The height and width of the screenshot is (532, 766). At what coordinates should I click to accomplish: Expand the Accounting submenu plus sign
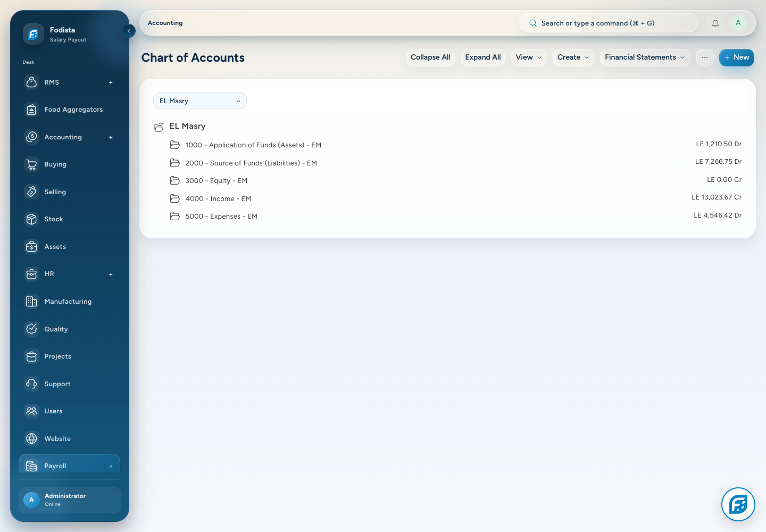pyautogui.click(x=111, y=137)
